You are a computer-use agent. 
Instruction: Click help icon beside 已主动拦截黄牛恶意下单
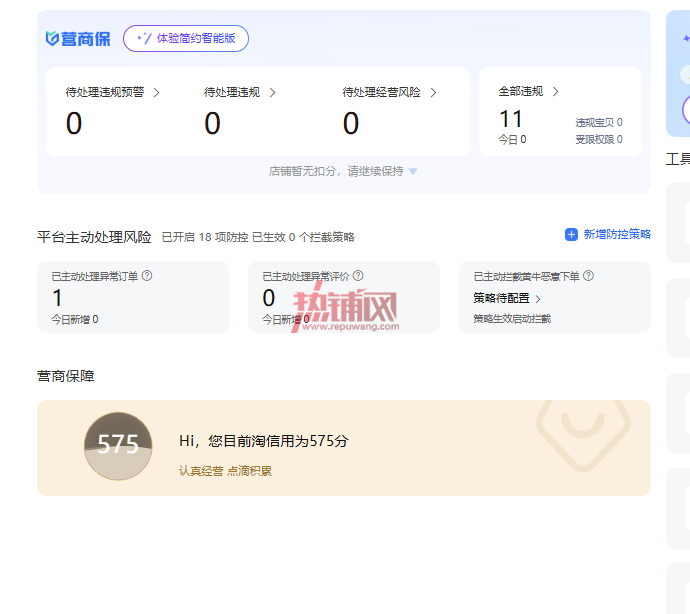tap(588, 276)
